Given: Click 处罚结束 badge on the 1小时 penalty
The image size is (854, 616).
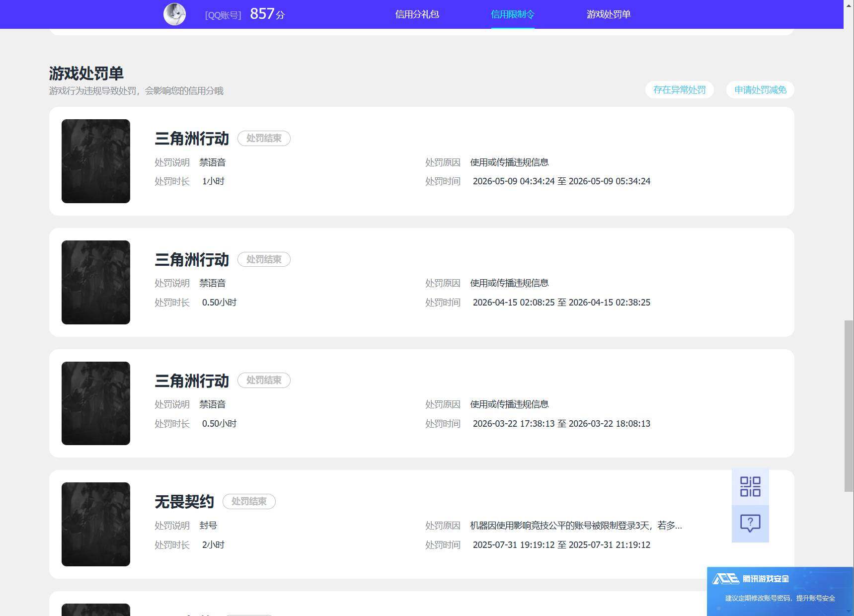Looking at the screenshot, I should tap(264, 138).
